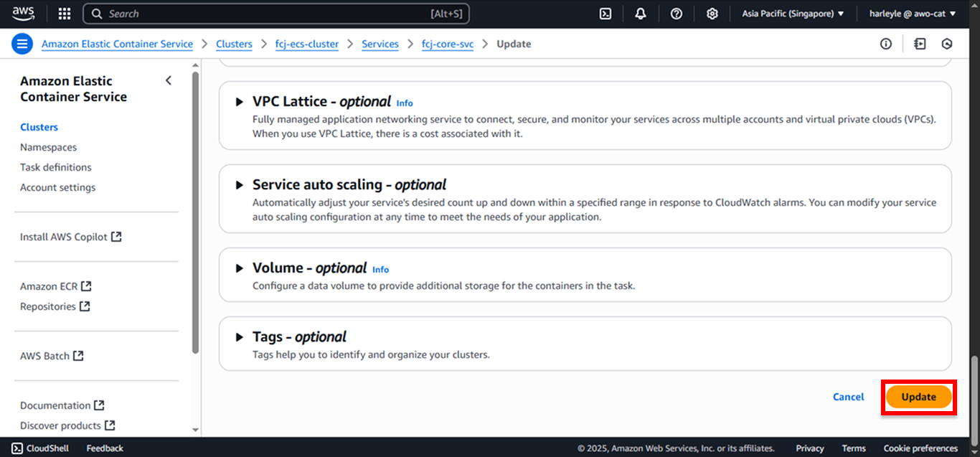Screen dimensions: 980x457
Task: Click the external link icon beside Amazon ECR
Action: click(x=86, y=286)
